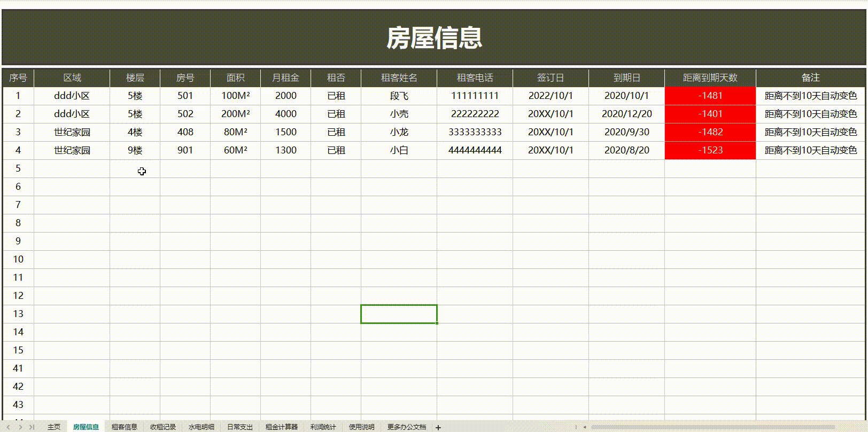This screenshot has height=432, width=868.
Task: Select monthly rent cell 1300
Action: point(286,151)
